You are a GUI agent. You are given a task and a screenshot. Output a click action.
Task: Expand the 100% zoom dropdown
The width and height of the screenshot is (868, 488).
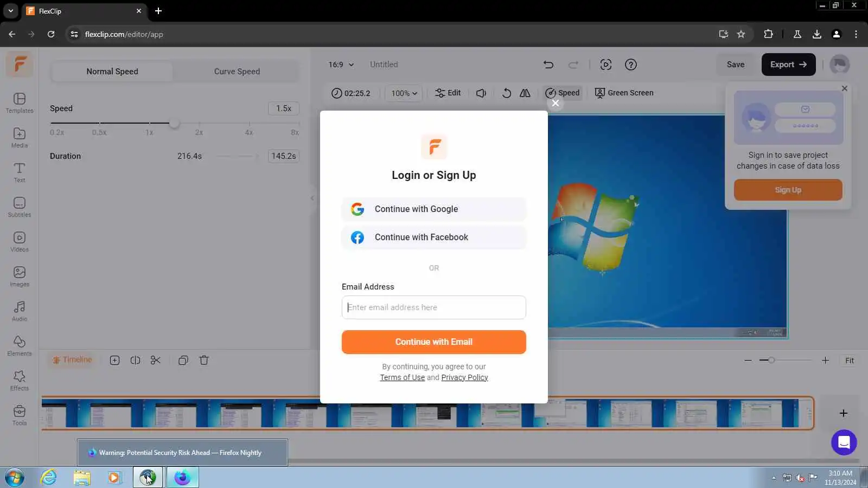tap(404, 93)
